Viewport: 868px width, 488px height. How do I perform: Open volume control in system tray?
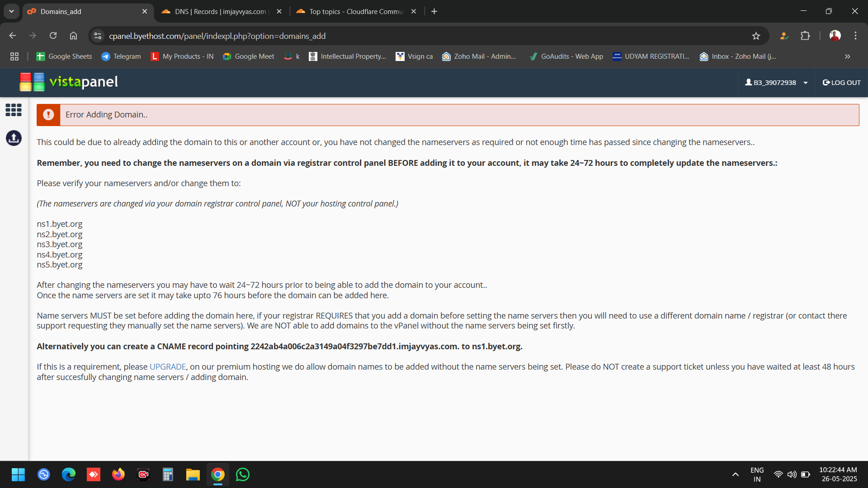pos(792,474)
